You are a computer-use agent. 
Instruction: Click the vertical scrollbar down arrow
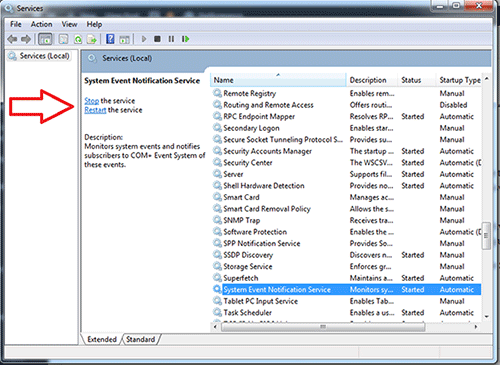click(486, 316)
